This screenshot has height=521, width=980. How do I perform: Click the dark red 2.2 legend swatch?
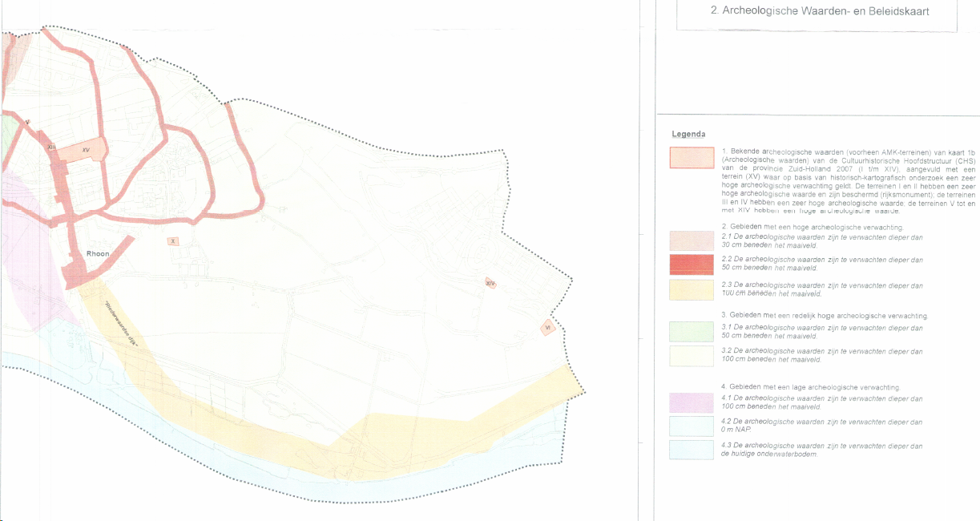click(691, 264)
